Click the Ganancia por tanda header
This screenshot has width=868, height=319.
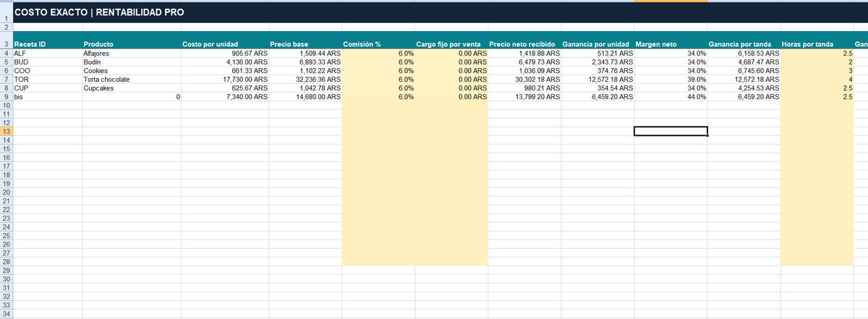[744, 44]
